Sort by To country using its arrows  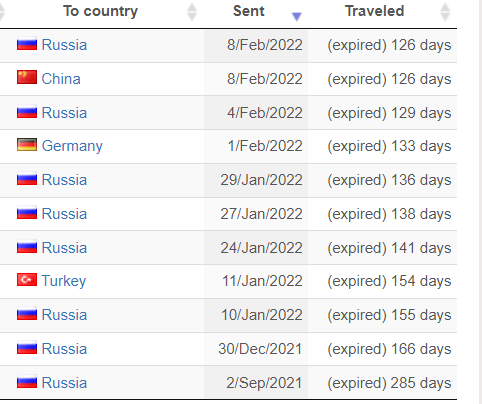(192, 12)
